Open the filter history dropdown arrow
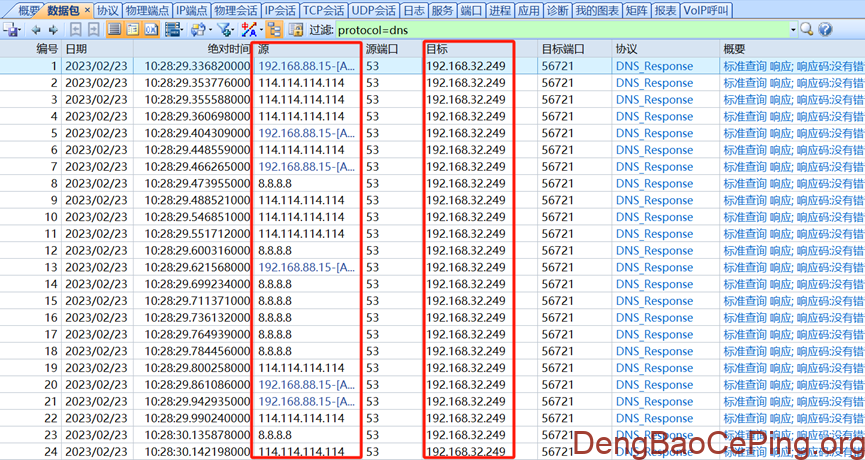 tap(793, 30)
